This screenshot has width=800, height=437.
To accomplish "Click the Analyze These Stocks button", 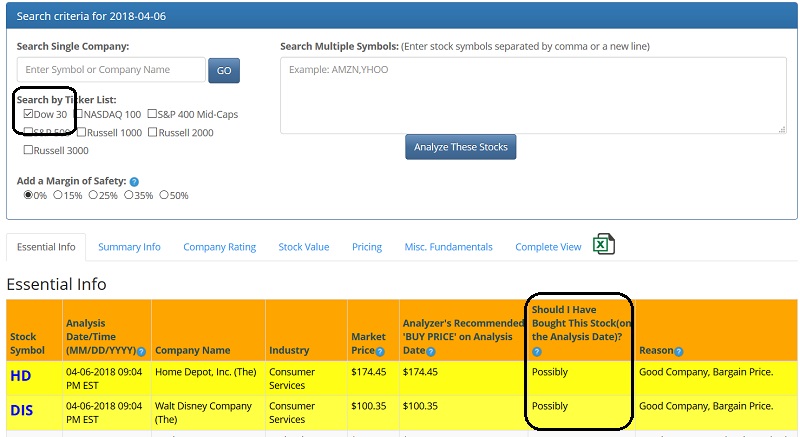I will tap(461, 147).
